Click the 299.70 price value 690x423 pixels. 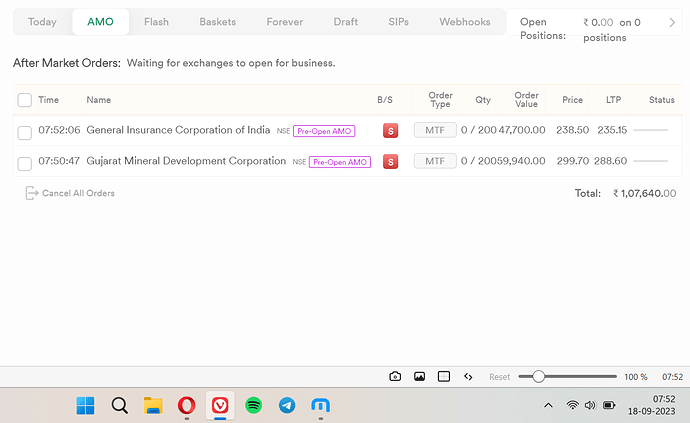(573, 161)
